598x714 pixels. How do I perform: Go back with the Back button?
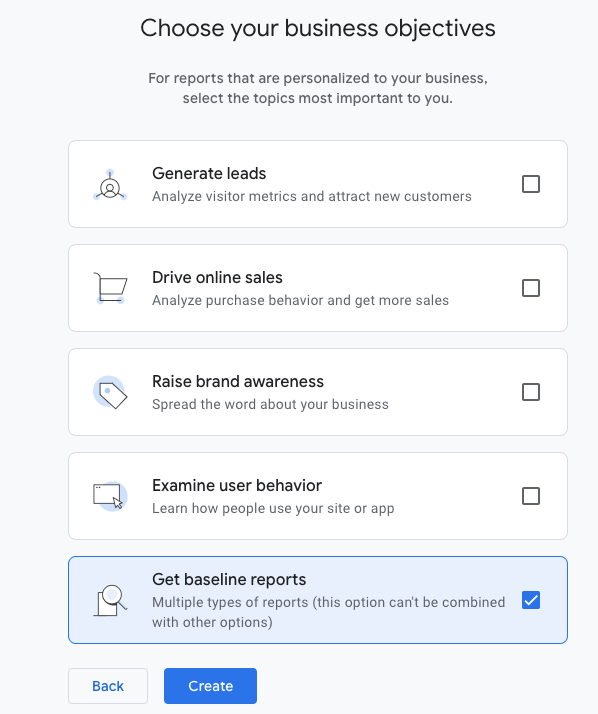[108, 686]
